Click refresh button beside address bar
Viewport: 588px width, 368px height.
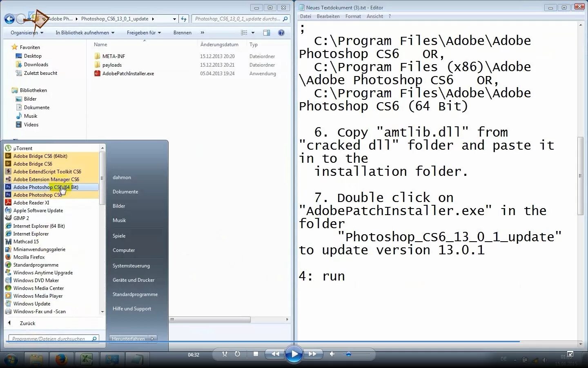click(184, 19)
